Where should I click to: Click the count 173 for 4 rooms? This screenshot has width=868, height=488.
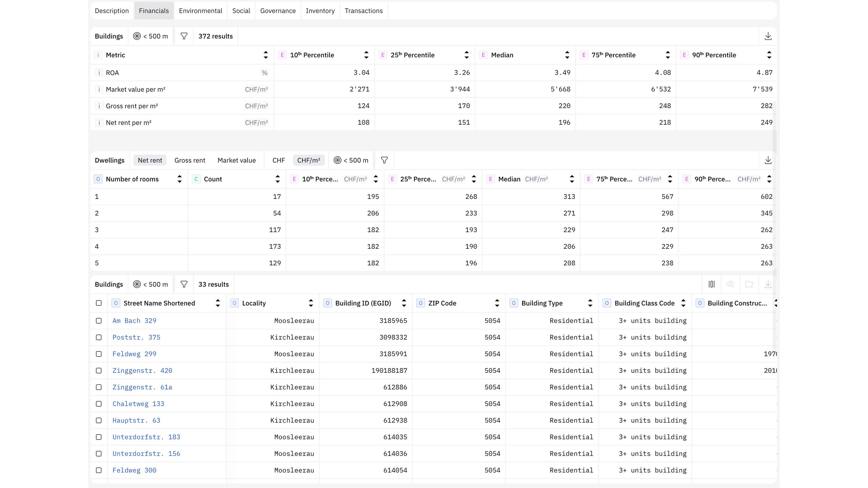point(275,246)
